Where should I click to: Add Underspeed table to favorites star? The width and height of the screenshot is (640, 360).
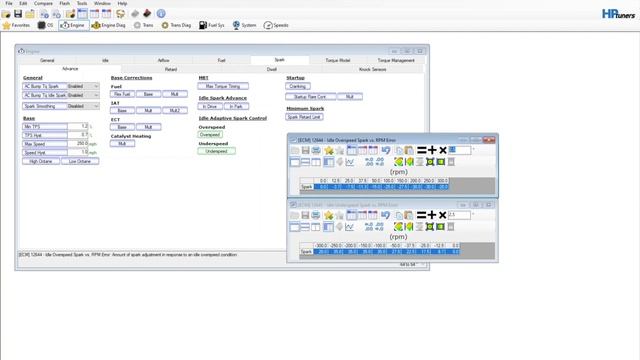329,215
